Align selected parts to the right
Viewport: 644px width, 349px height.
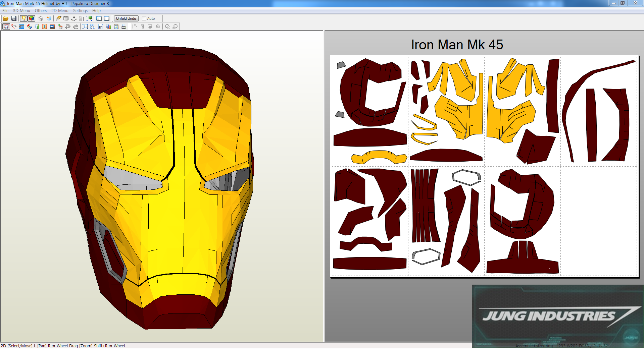pyautogui.click(x=142, y=26)
